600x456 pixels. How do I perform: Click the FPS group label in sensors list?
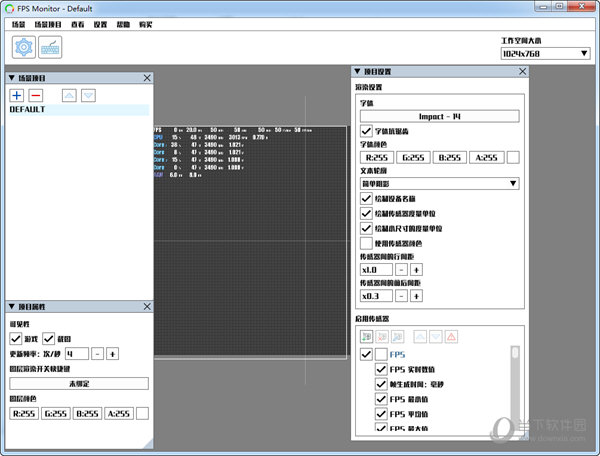pos(397,354)
